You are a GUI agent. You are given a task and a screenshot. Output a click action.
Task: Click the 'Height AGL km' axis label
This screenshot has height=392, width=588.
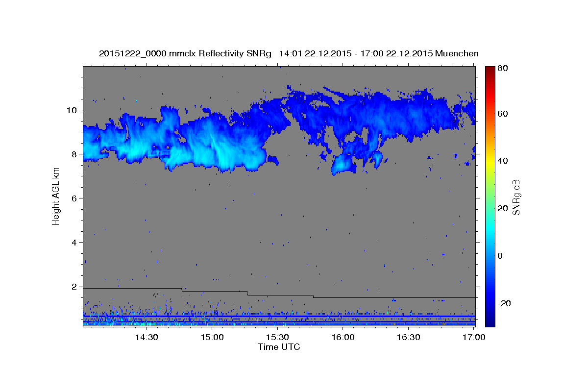56,196
